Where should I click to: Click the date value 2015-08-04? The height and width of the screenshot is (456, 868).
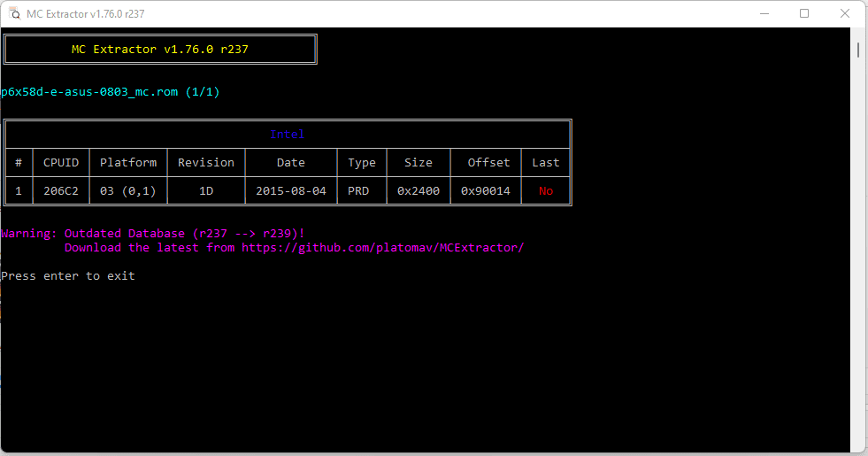[x=291, y=191]
